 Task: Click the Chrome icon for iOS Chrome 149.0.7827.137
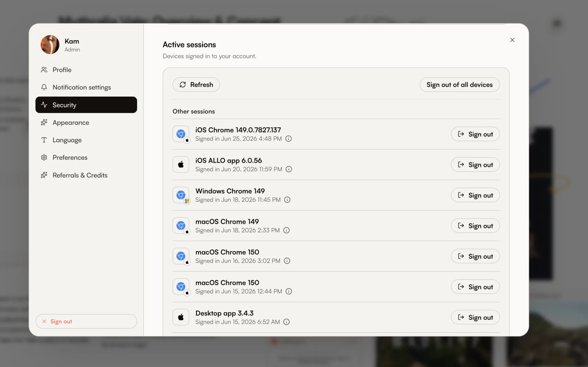[x=181, y=134]
